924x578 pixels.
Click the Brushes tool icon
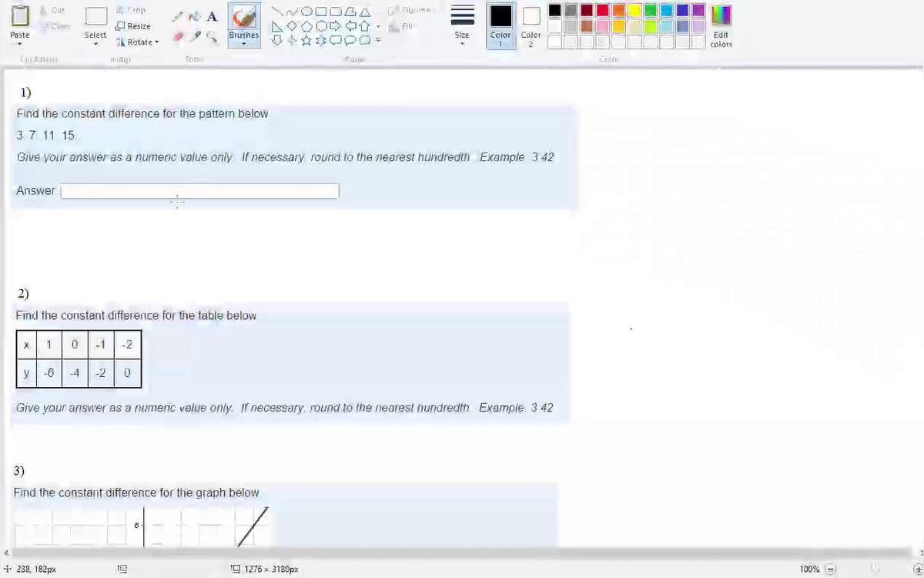click(244, 17)
